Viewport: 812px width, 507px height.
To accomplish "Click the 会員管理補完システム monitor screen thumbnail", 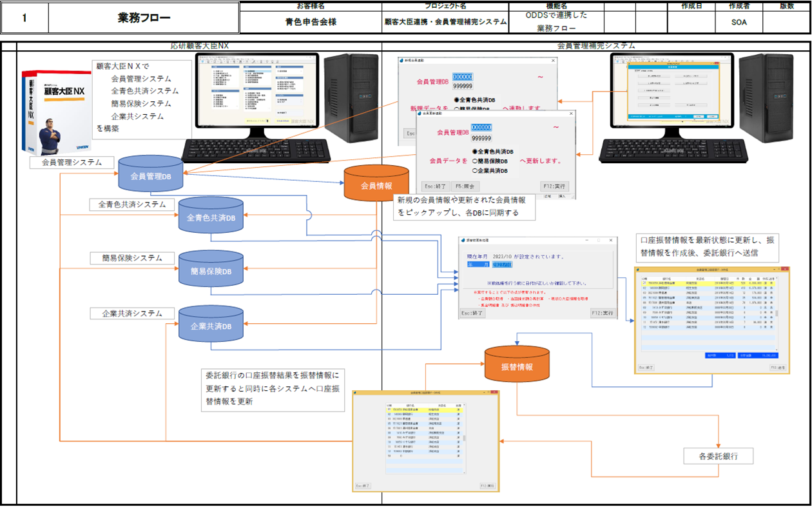I will tap(673, 93).
